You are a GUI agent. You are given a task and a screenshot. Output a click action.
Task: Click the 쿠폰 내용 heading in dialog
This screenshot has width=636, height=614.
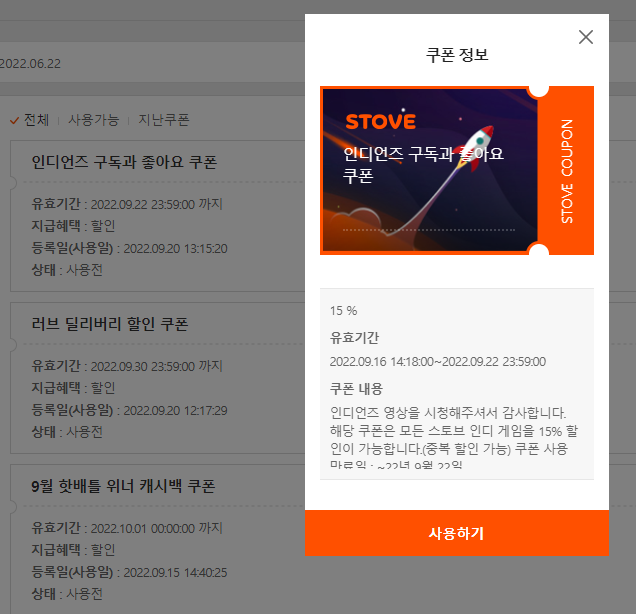click(356, 388)
